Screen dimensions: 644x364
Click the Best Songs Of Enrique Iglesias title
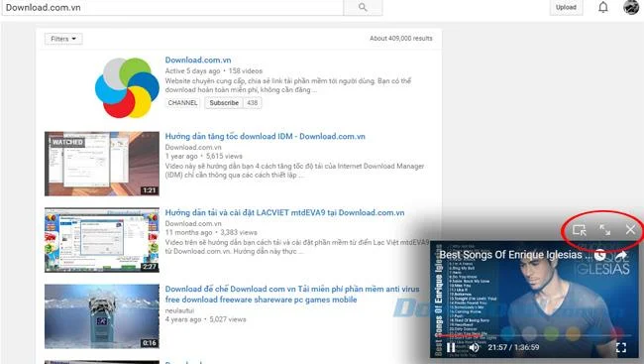pyautogui.click(x=514, y=255)
